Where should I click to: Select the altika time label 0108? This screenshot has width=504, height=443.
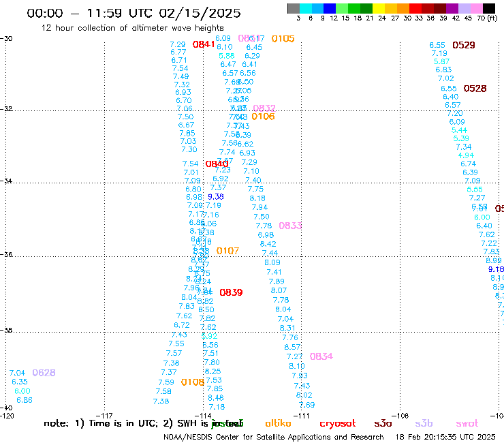coord(192,382)
